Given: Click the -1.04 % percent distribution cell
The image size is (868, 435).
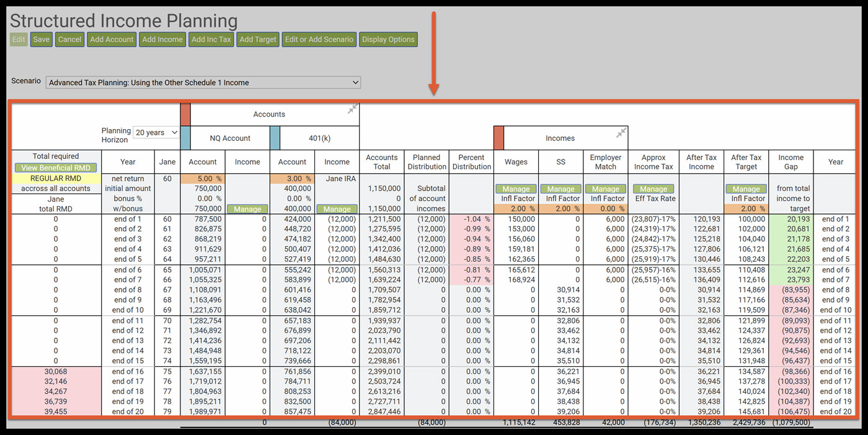Looking at the screenshot, I should point(471,219).
